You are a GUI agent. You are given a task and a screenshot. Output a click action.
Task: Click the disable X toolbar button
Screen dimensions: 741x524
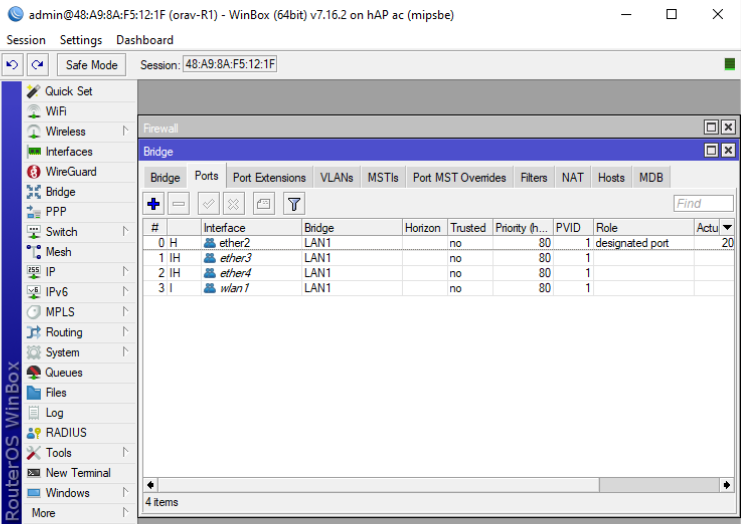point(233,204)
